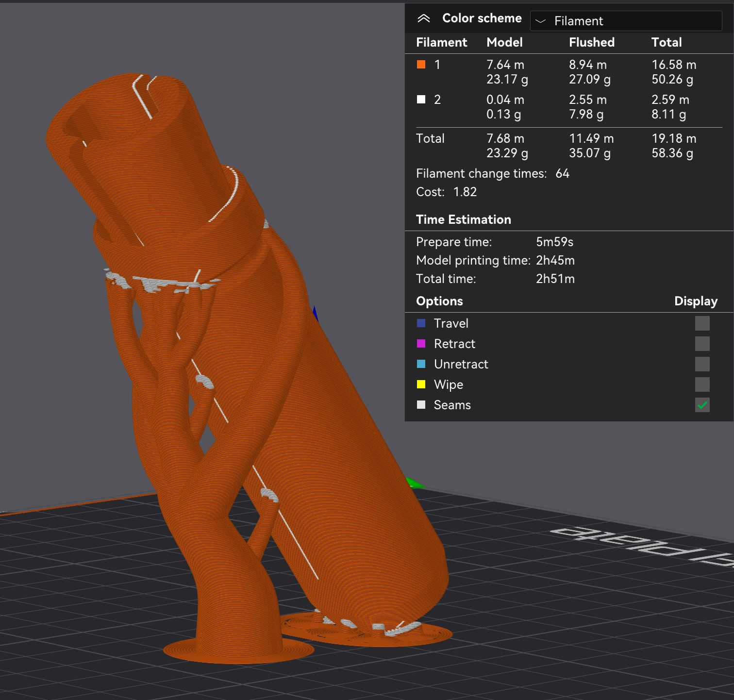Click the white Seams color icon
734x700 pixels.
click(421, 405)
